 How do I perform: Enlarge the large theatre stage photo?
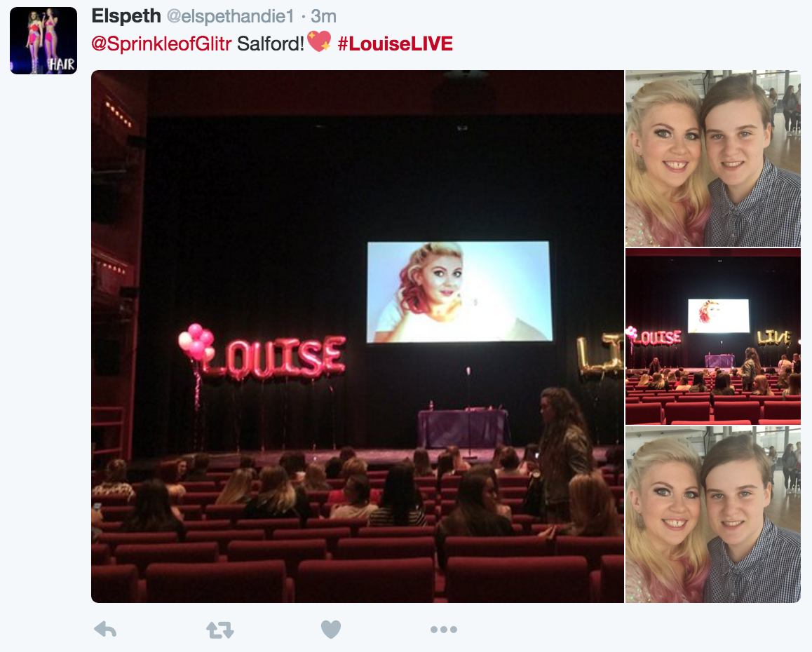pyautogui.click(x=358, y=336)
